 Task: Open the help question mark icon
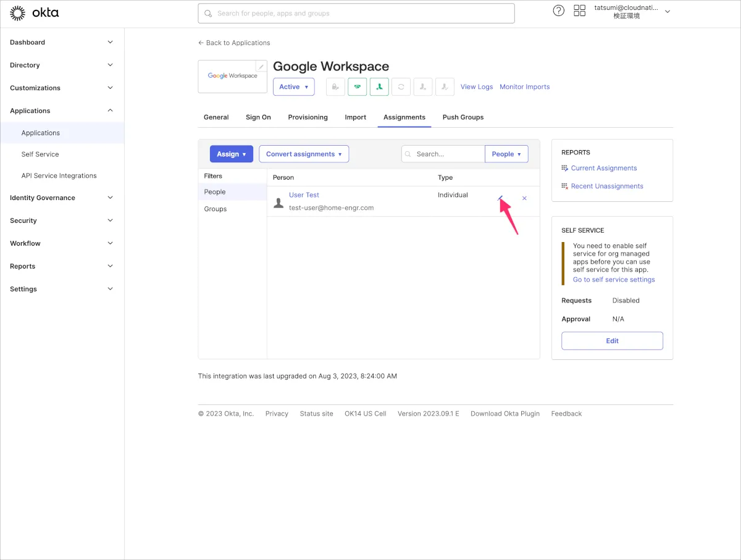(x=558, y=11)
